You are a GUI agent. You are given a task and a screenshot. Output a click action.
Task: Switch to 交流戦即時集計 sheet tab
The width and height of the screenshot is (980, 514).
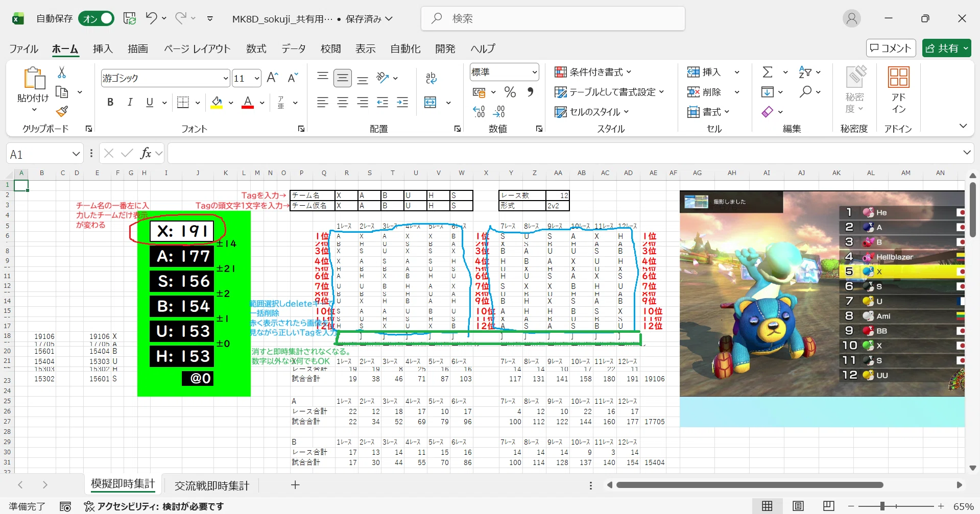point(212,485)
